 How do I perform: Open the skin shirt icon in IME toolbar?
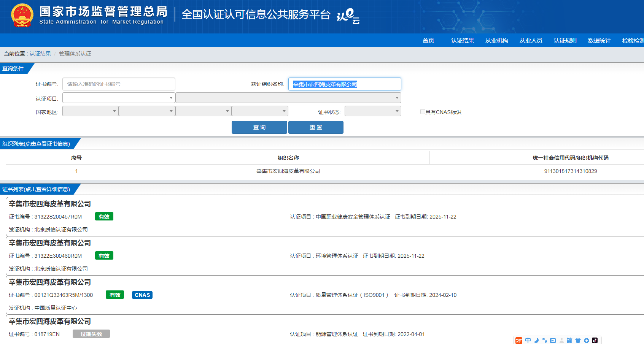point(578,341)
